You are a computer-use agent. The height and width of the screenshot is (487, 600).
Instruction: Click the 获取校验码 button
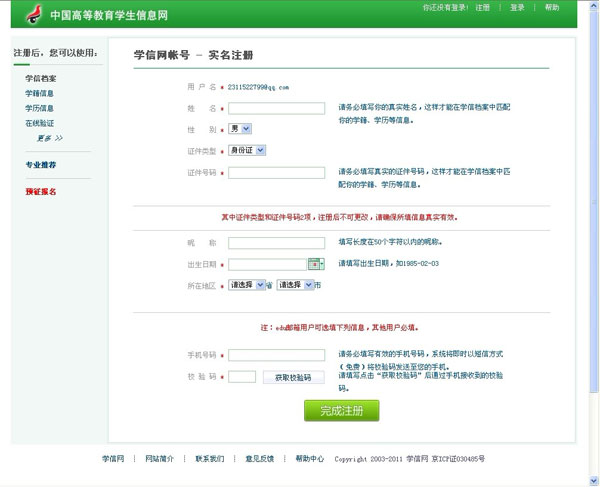(293, 377)
